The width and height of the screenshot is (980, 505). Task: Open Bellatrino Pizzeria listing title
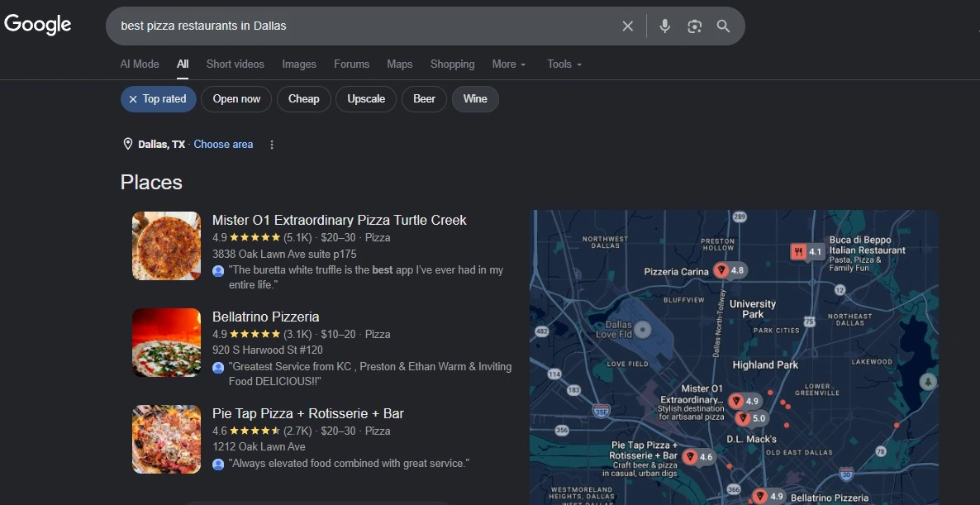(x=265, y=317)
